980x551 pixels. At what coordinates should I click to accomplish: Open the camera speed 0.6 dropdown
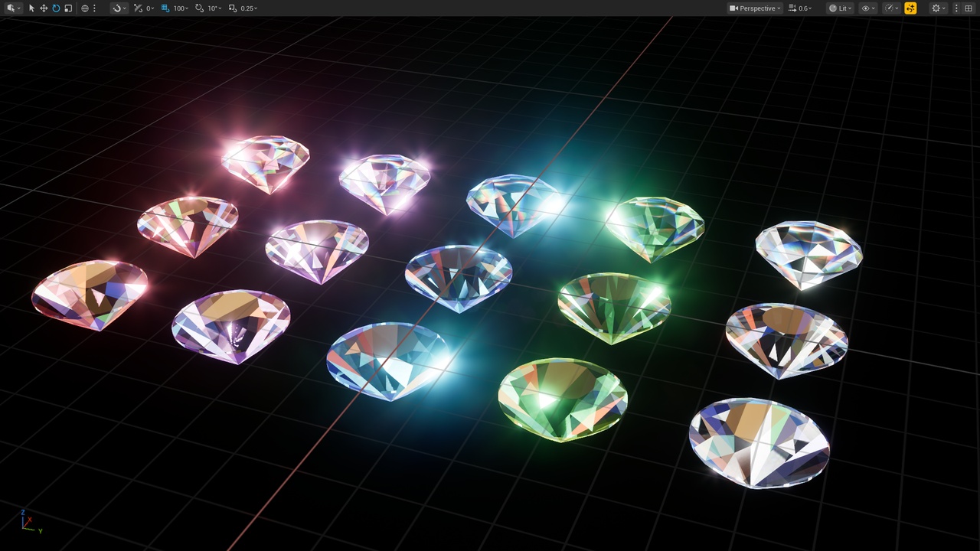[800, 8]
